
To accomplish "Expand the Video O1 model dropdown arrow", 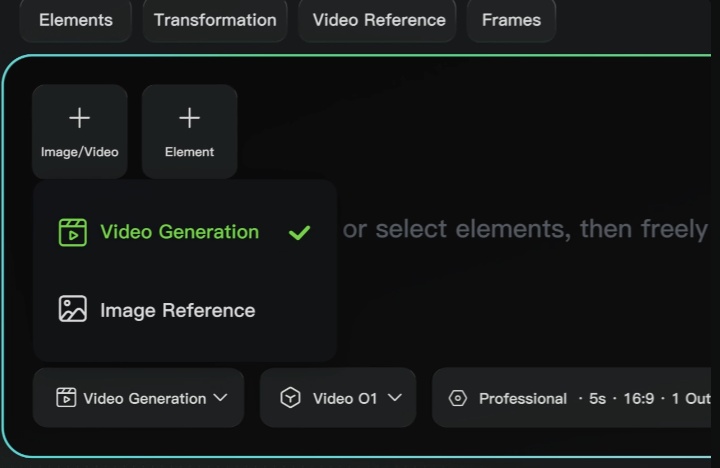I will tap(395, 397).
